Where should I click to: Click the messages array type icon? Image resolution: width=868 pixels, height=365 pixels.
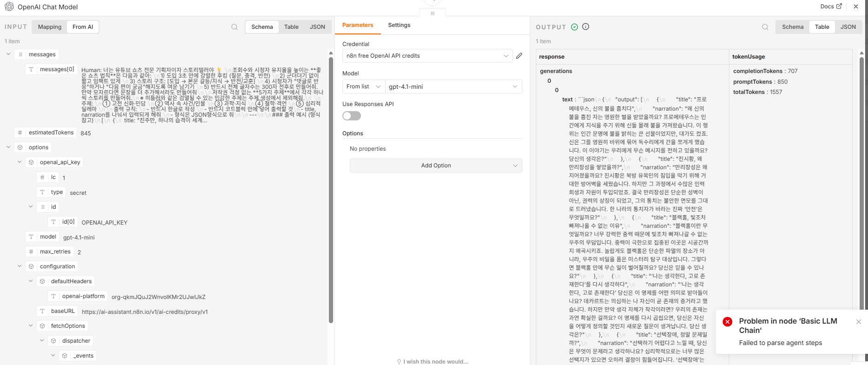tap(20, 54)
